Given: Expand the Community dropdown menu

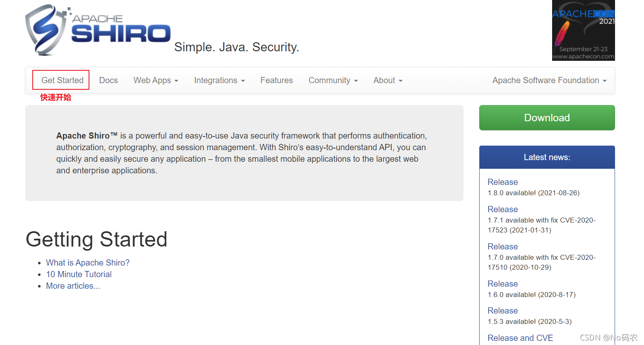Looking at the screenshot, I should tap(333, 80).
